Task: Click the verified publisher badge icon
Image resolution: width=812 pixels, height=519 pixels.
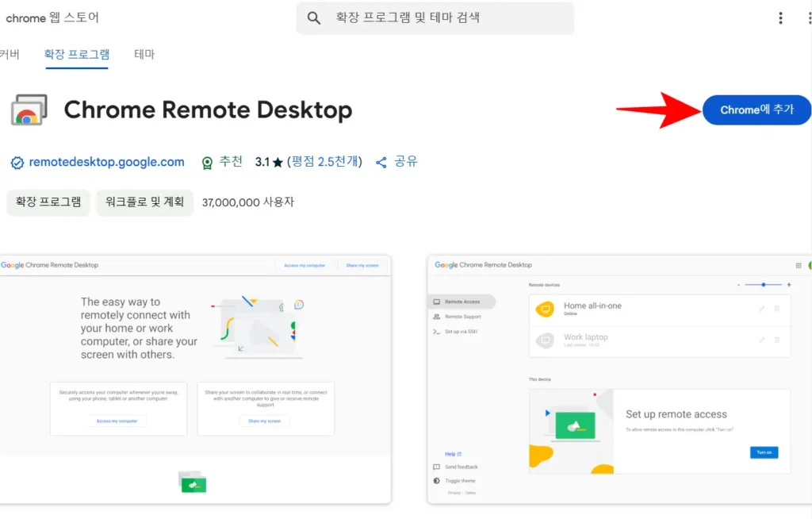Action: pos(17,163)
